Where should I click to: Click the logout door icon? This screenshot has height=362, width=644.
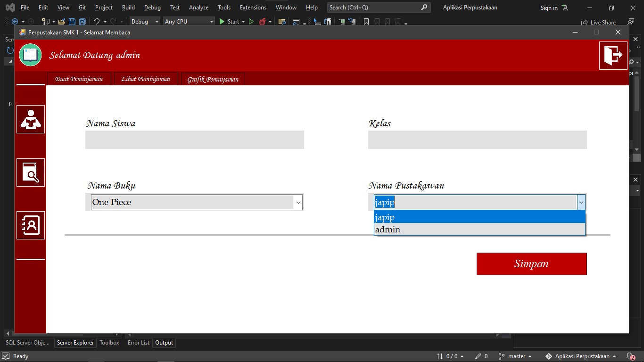click(613, 56)
